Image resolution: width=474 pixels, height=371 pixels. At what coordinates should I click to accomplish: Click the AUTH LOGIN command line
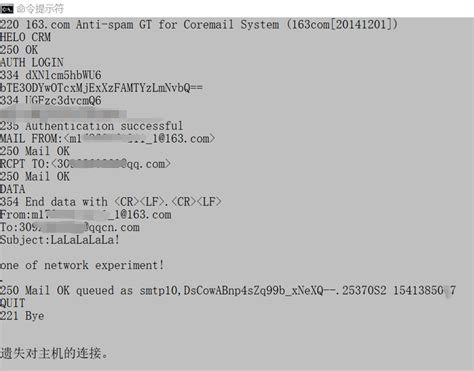click(32, 62)
